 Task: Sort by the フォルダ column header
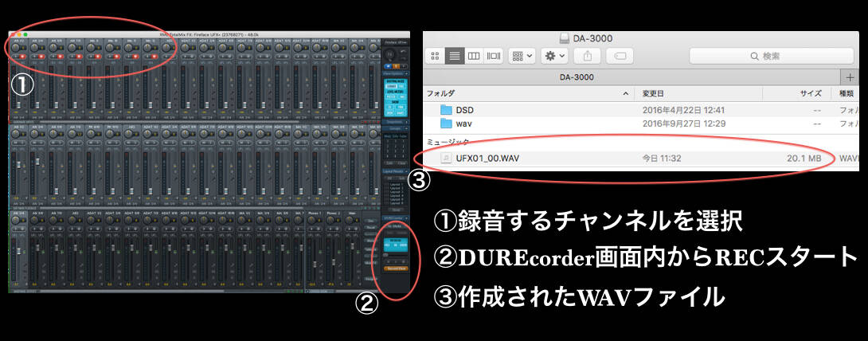click(x=529, y=93)
